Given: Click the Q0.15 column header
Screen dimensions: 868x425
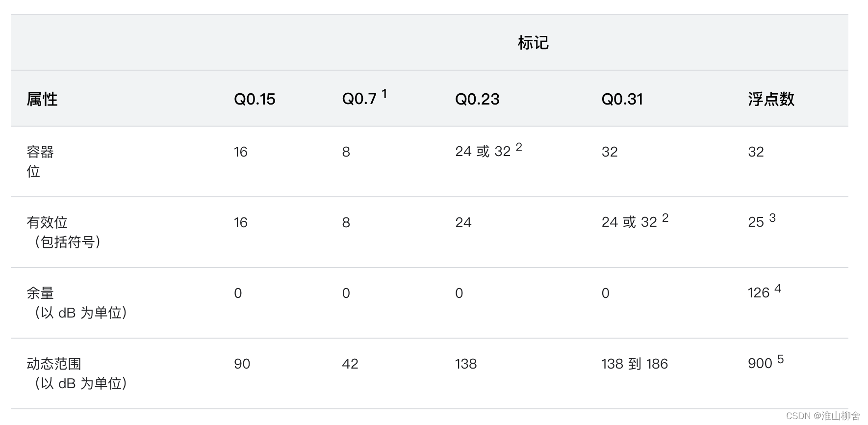Looking at the screenshot, I should (x=255, y=99).
